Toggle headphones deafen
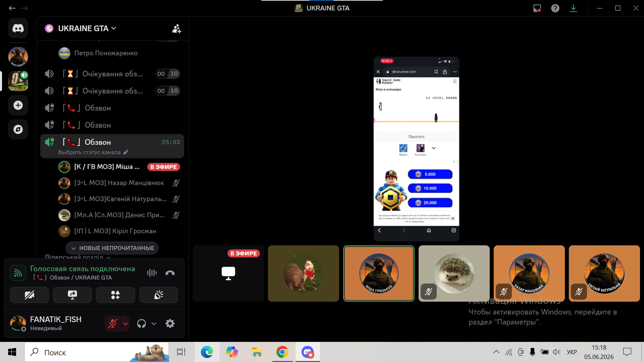The width and height of the screenshot is (644, 362). coord(141,324)
